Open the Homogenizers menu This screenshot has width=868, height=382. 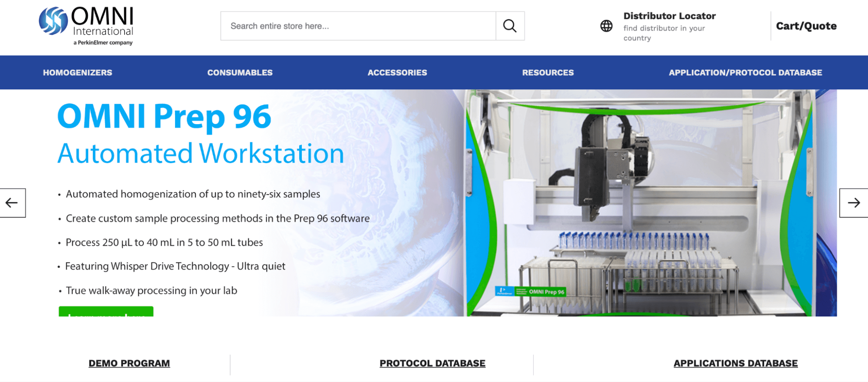pyautogui.click(x=77, y=72)
